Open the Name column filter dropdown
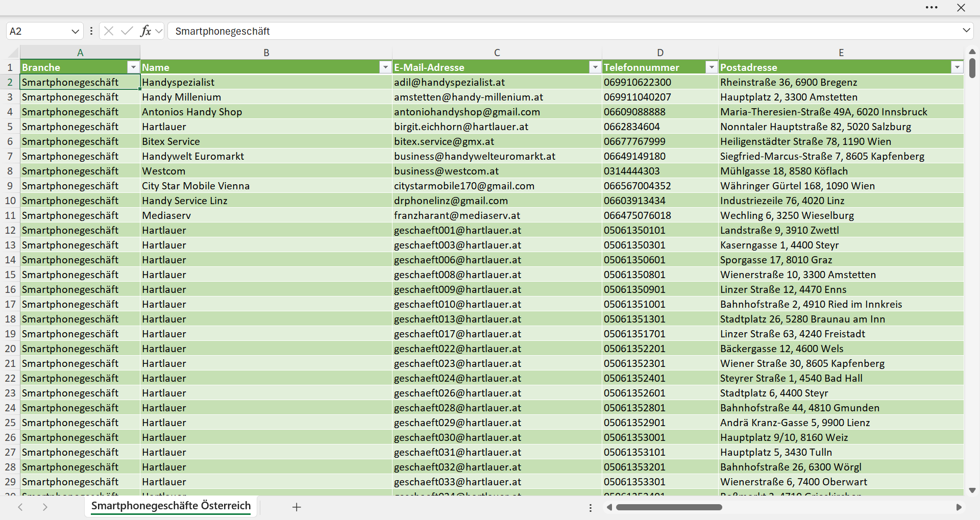 pos(385,67)
